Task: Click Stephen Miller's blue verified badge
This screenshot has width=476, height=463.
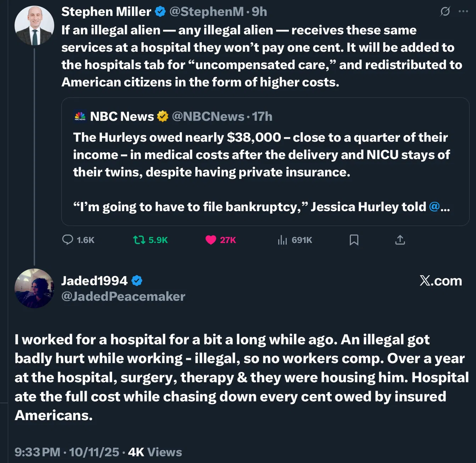Action: point(160,12)
